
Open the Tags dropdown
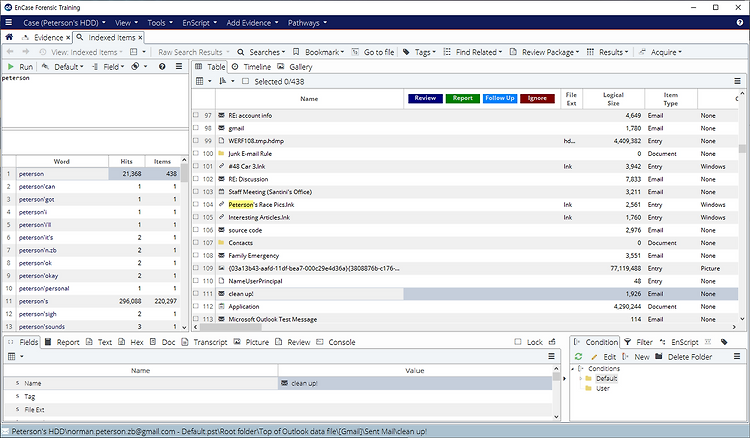point(419,52)
